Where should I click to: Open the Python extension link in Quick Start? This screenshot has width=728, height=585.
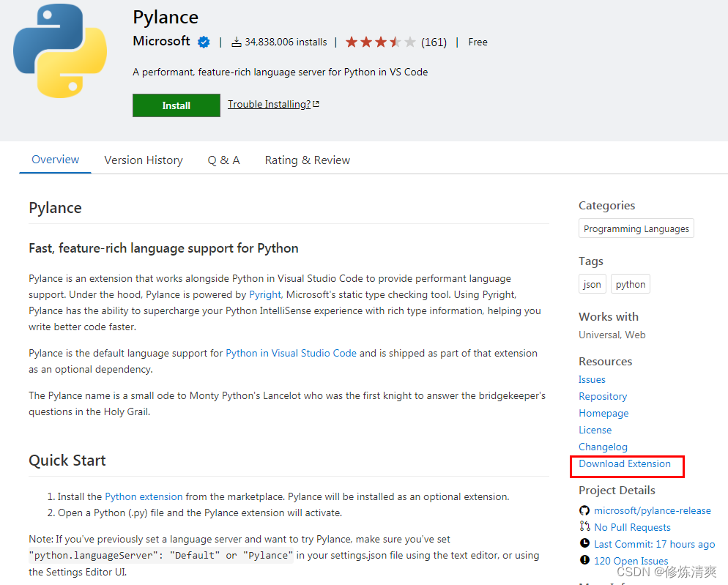pyautogui.click(x=144, y=497)
